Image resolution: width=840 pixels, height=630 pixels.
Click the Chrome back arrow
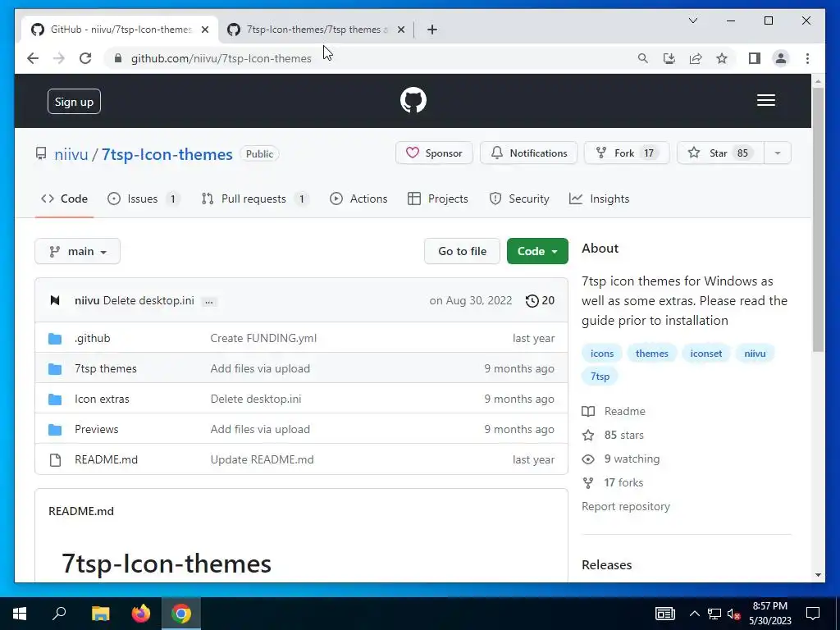[x=33, y=58]
